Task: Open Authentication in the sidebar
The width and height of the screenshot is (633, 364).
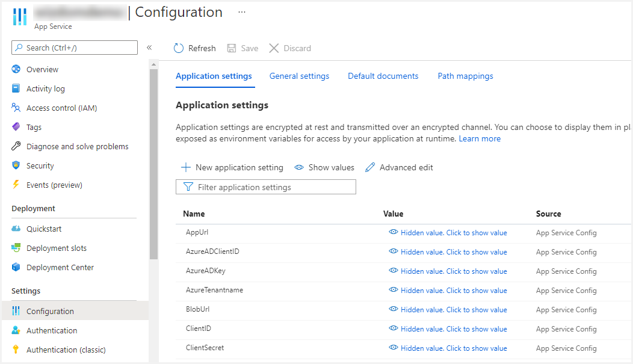Action: 52,330
